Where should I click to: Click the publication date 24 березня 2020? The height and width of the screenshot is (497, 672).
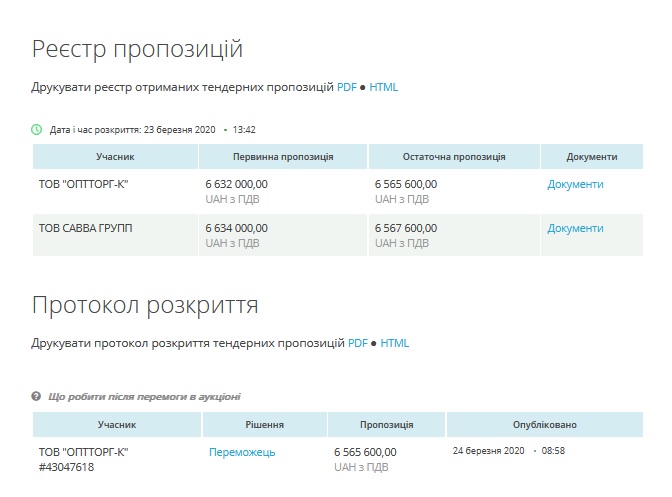point(489,451)
